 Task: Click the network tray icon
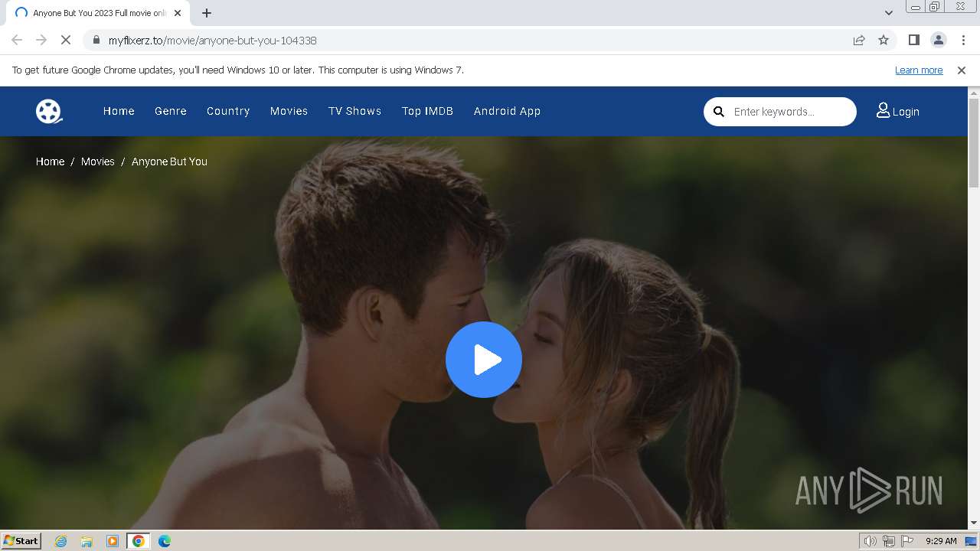(x=889, y=541)
